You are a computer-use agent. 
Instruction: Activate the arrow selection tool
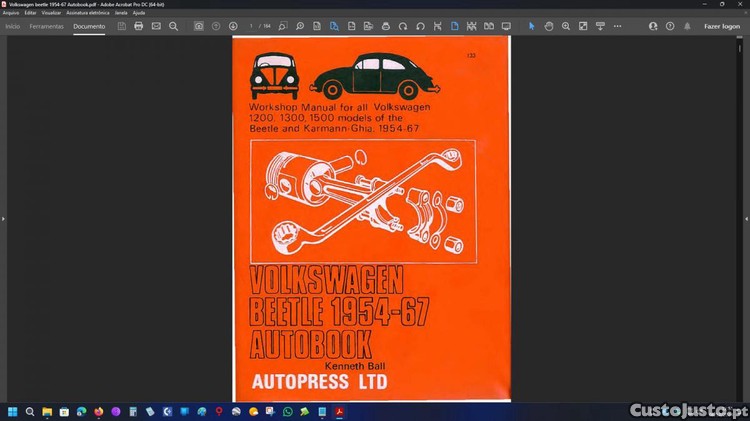tap(531, 26)
